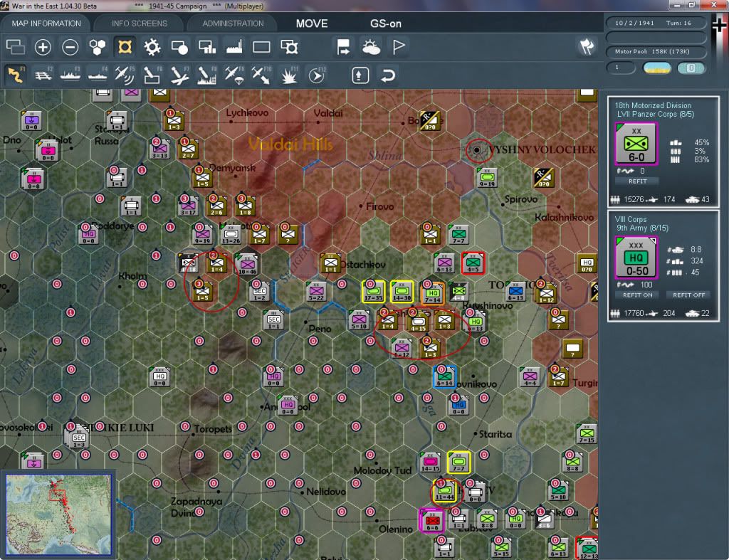This screenshot has width=729, height=560.
Task: Select the 10=46 unit near Kholm
Action: coord(247,265)
